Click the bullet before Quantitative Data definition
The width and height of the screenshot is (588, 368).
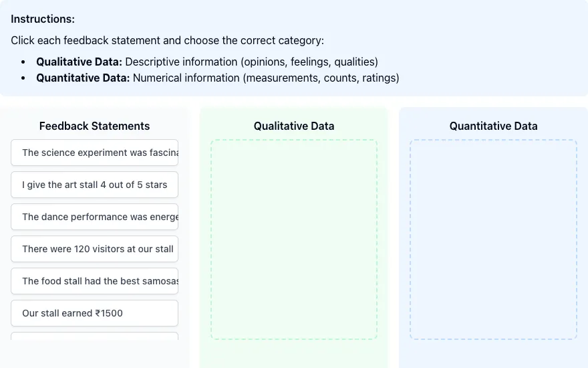coord(23,78)
